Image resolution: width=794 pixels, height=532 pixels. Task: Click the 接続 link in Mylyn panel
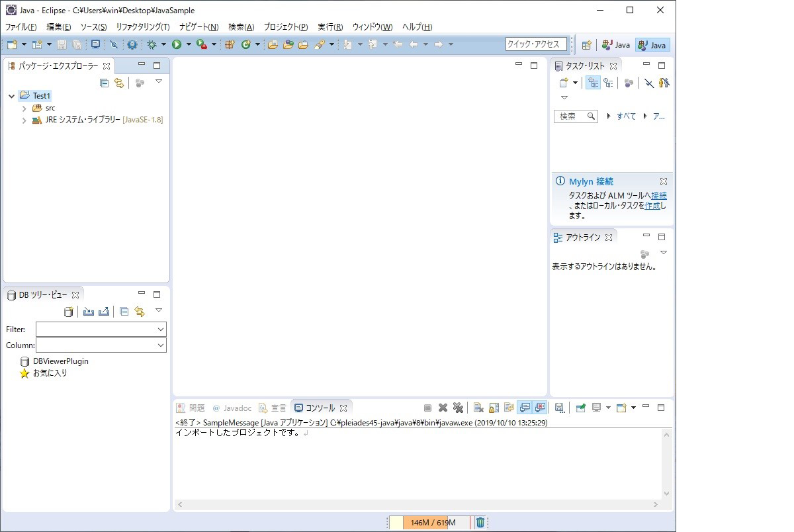coord(659,196)
